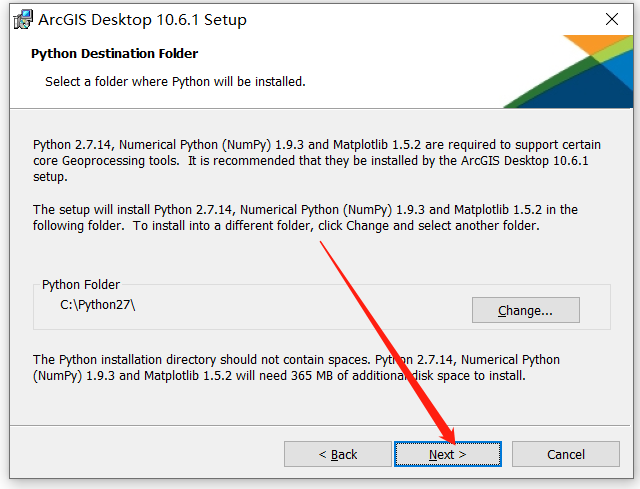Cancel the ArcGIS Desktop setup
The image size is (640, 489).
[x=566, y=454]
